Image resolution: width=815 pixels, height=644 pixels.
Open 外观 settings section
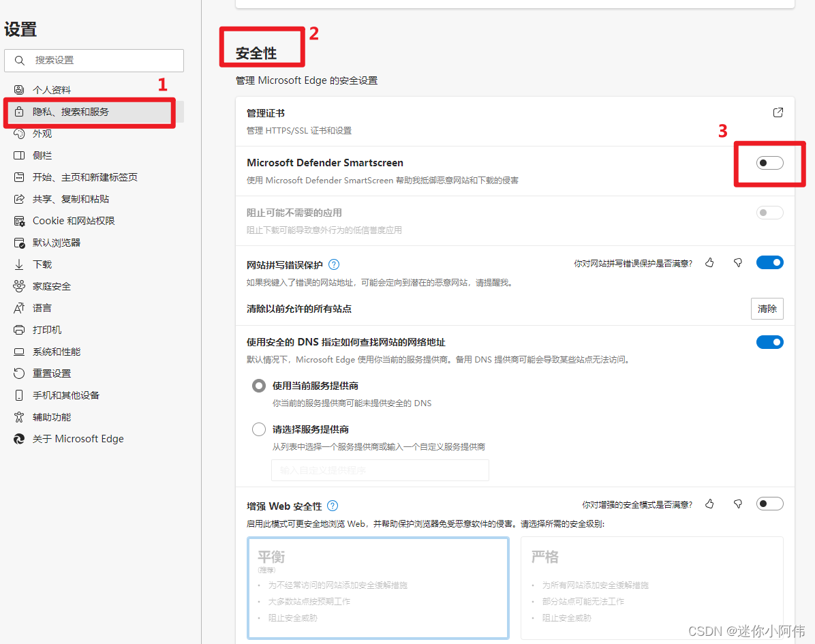(x=93, y=134)
